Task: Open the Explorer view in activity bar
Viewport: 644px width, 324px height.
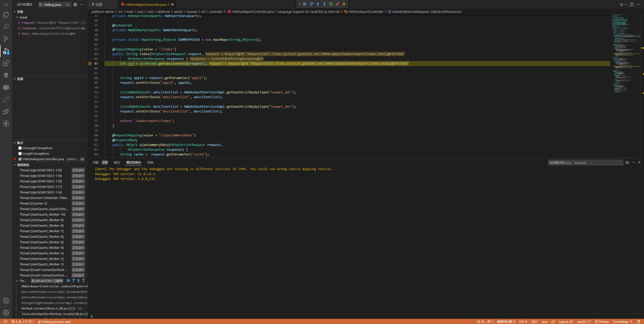Action: [6, 15]
